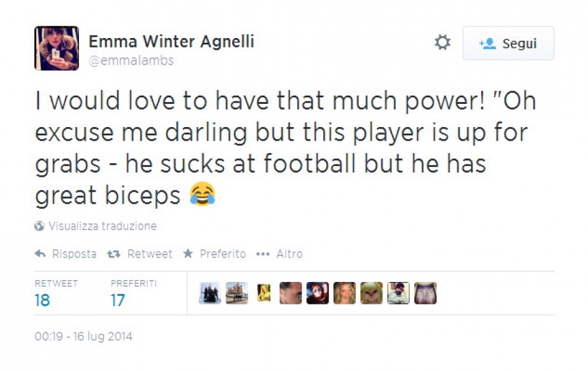Click the last avatar in the likers row
This screenshot has width=588, height=371.
pos(425,293)
